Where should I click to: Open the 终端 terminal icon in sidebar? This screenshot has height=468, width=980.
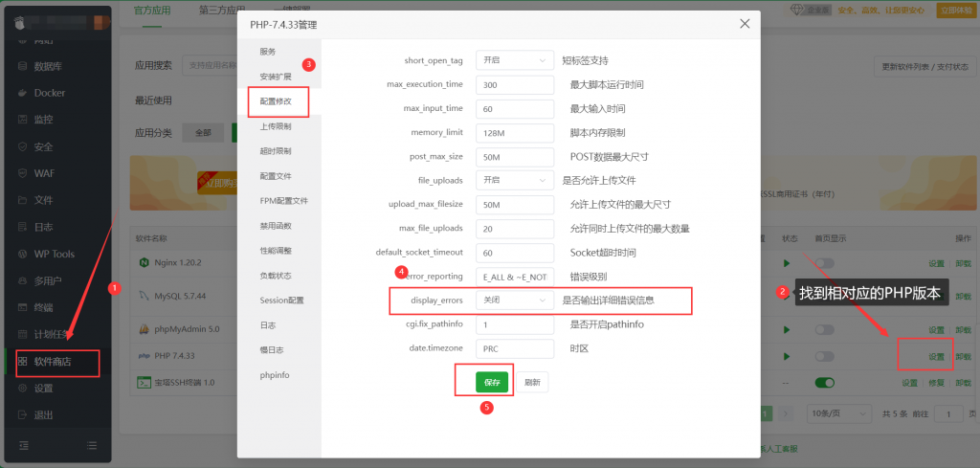pos(23,307)
